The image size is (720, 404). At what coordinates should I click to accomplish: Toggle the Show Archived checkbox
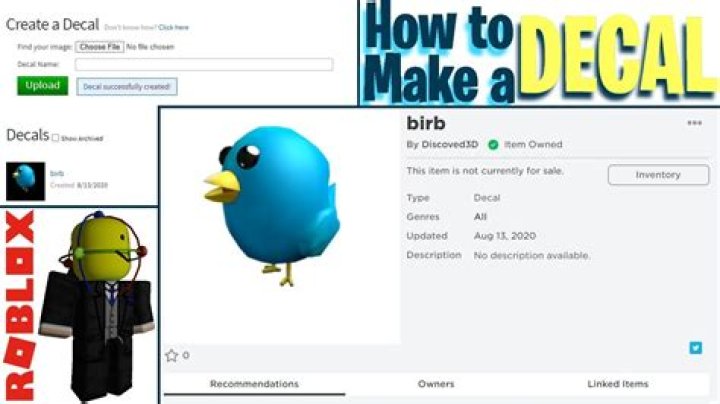click(56, 138)
